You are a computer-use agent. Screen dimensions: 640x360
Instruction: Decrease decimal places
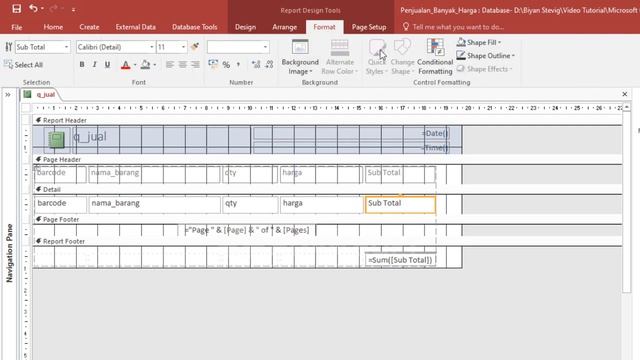[x=269, y=64]
